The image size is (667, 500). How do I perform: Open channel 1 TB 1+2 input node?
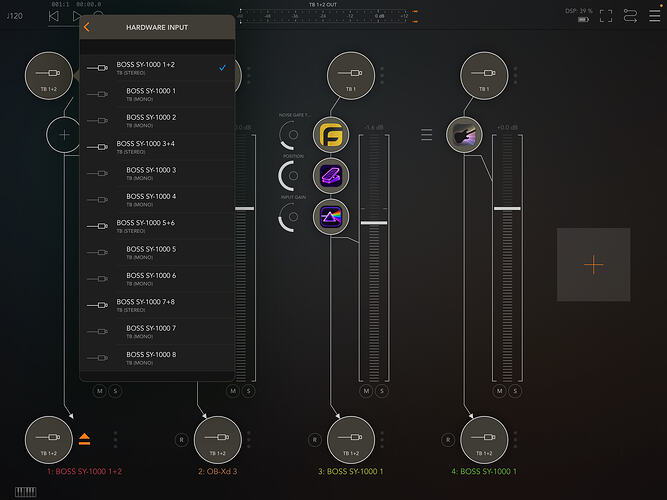tap(49, 76)
